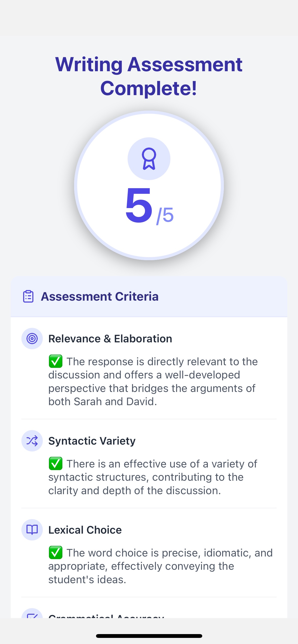Click the green checkmark under Relevance & Elaboration
This screenshot has width=298, height=644.
[x=56, y=361]
